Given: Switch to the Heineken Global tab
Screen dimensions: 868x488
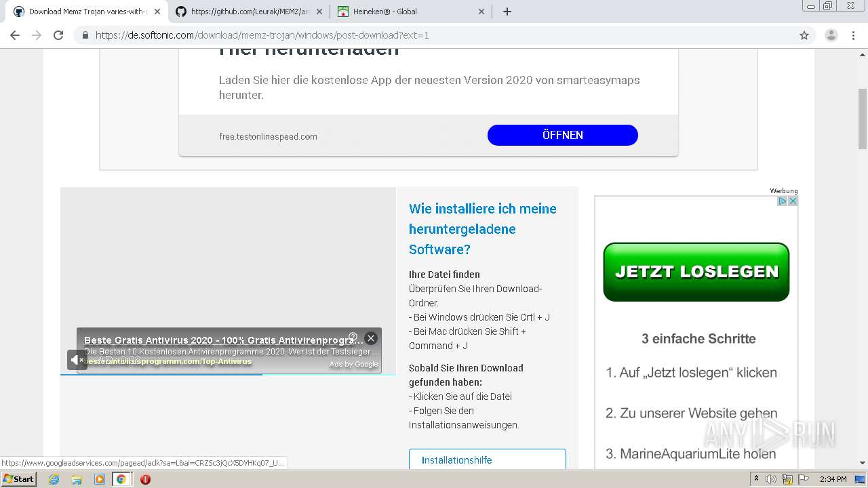Looking at the screenshot, I should (411, 12).
